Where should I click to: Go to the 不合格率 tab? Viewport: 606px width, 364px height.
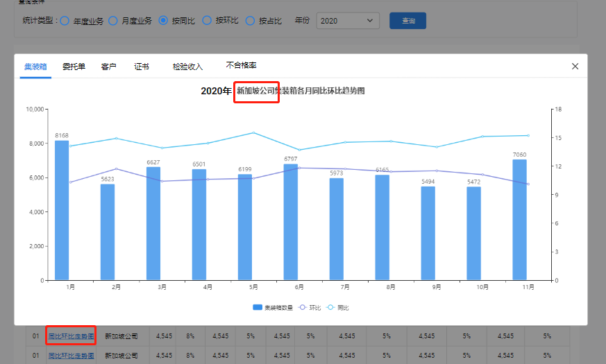point(241,66)
